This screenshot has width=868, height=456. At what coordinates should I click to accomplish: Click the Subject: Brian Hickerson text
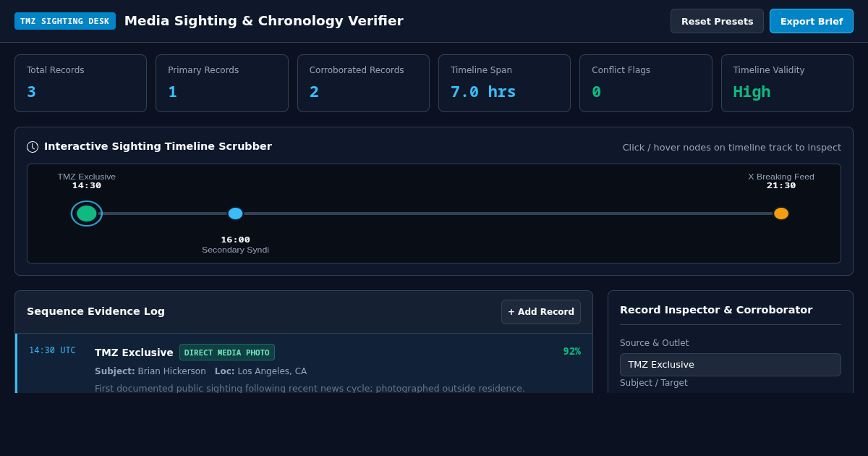(150, 371)
